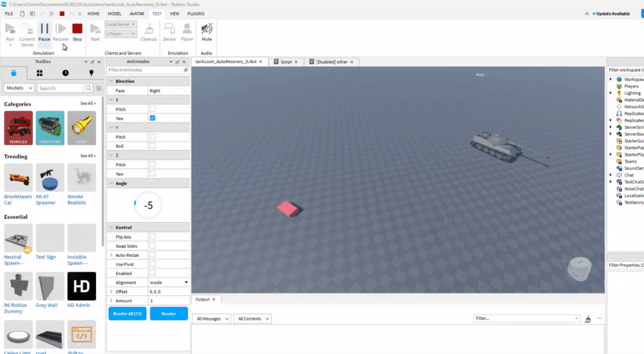644x354 pixels.
Task: Open Toolbox Inventory grid icon
Action: click(x=39, y=73)
